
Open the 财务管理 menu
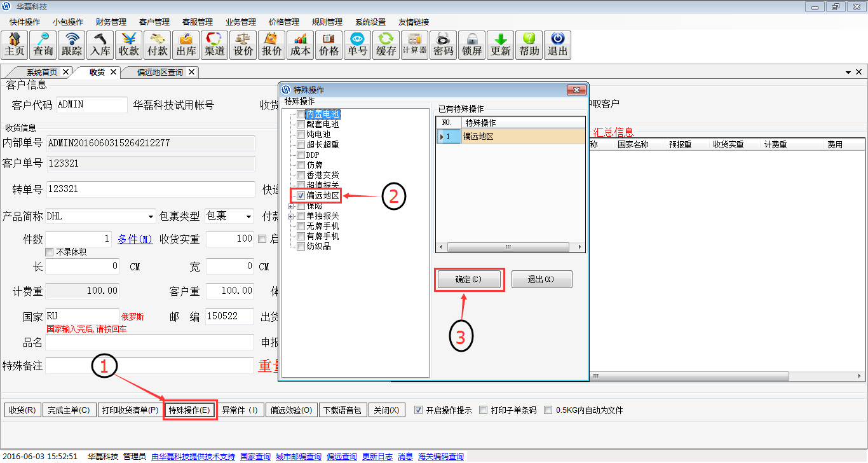(111, 22)
